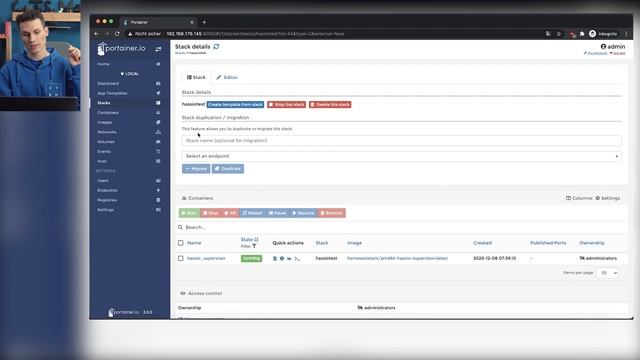Click the Kill containers button
640x360 pixels.
pyautogui.click(x=230, y=213)
